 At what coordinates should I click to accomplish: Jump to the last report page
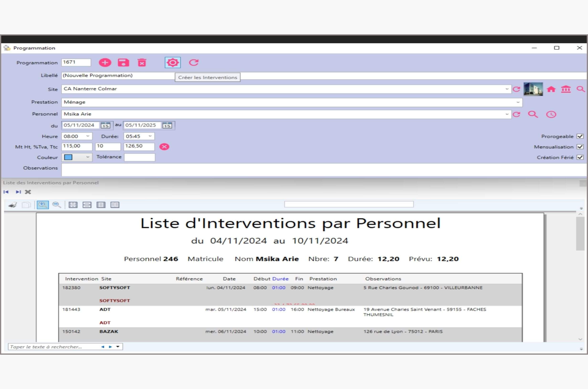coord(18,192)
